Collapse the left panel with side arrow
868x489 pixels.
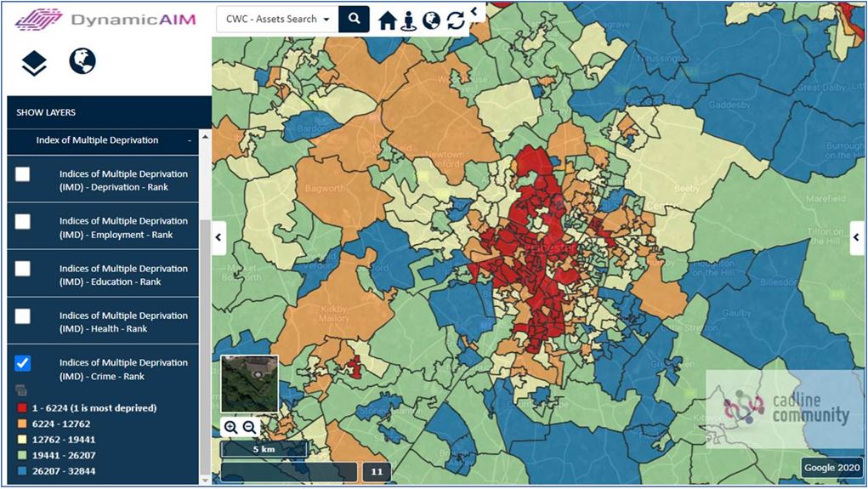218,237
